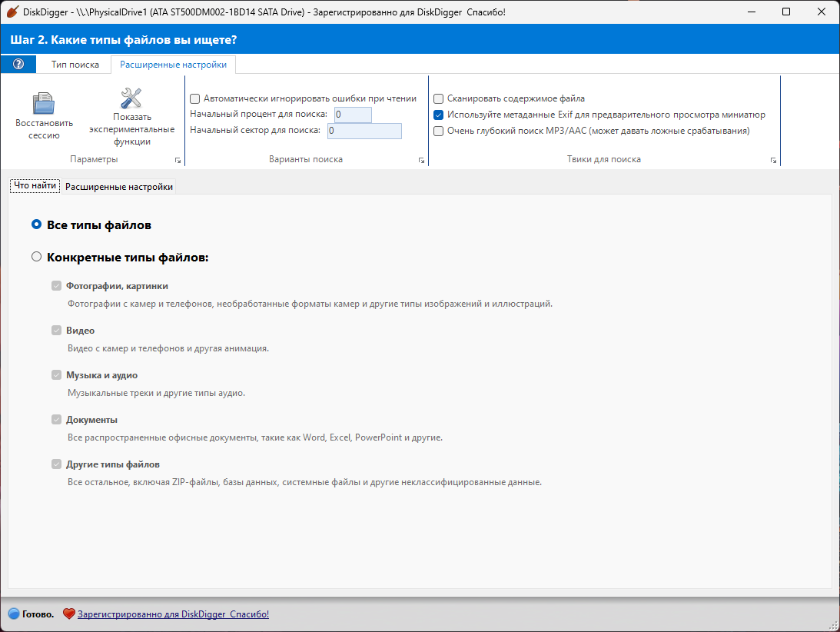Enable Автоматически игнорировать ошибки при чтении checkbox
This screenshot has width=840, height=632.
tap(195, 98)
